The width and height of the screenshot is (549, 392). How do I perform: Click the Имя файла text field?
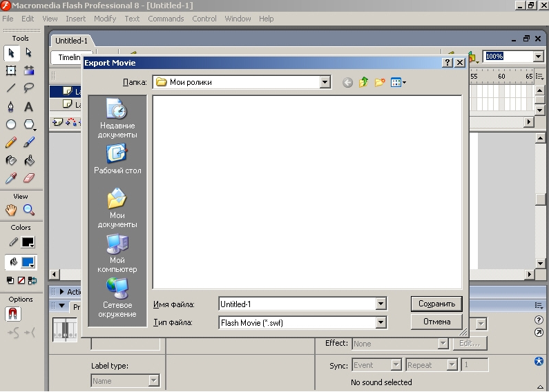tap(298, 304)
